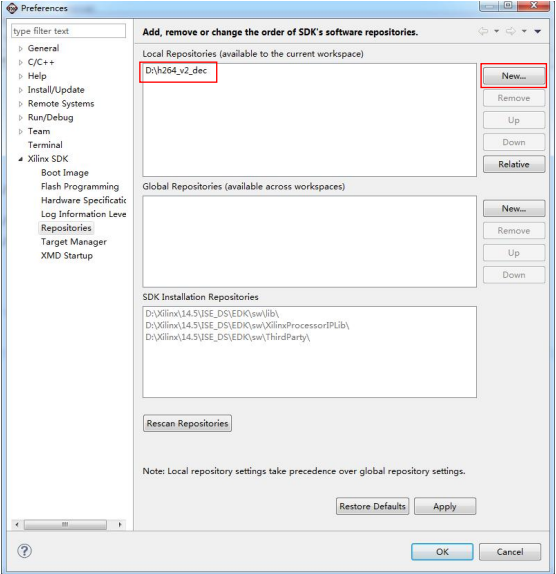Image resolution: width=556 pixels, height=574 pixels.
Task: Open the Target Manager page
Action: (74, 242)
